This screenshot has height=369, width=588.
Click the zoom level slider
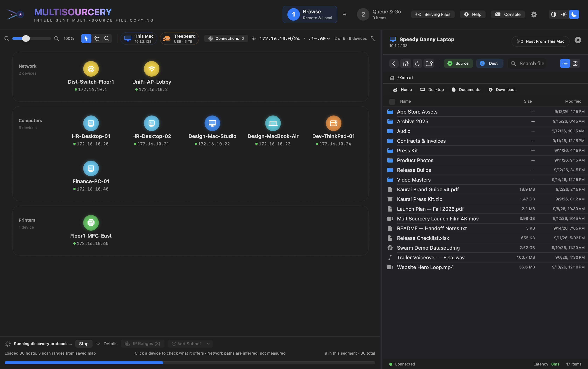pyautogui.click(x=31, y=38)
